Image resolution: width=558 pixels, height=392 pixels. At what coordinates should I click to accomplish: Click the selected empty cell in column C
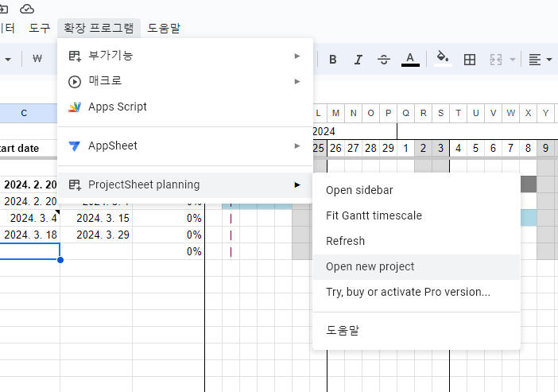(x=30, y=251)
